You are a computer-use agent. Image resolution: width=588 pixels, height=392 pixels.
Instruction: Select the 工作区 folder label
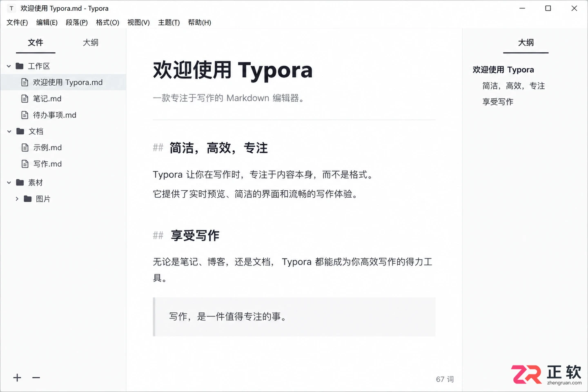39,66
